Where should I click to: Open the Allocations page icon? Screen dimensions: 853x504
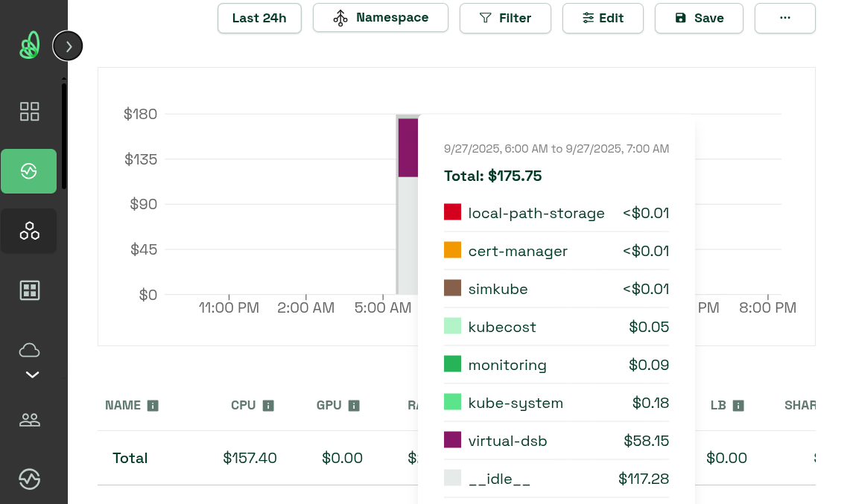[29, 230]
